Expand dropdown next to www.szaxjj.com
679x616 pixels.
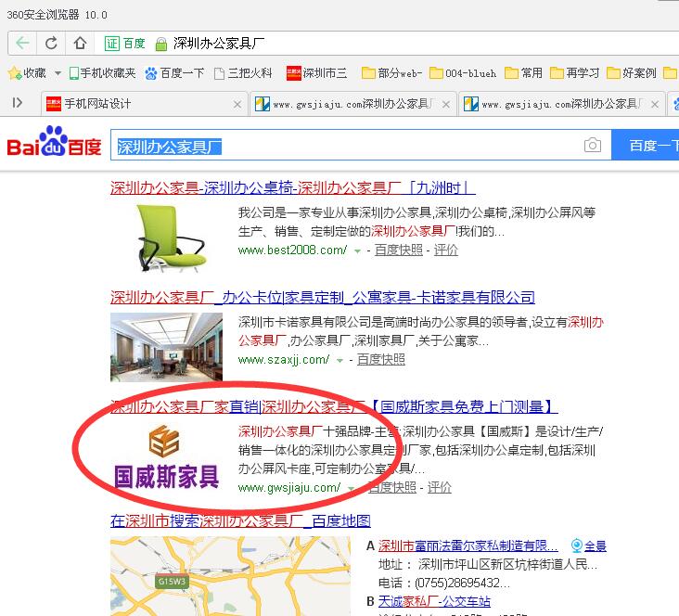pos(339,361)
